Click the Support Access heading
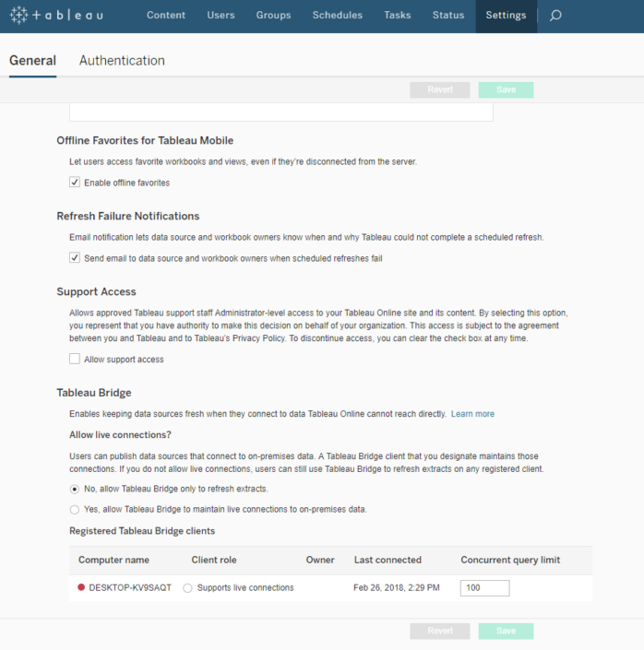 click(x=96, y=292)
